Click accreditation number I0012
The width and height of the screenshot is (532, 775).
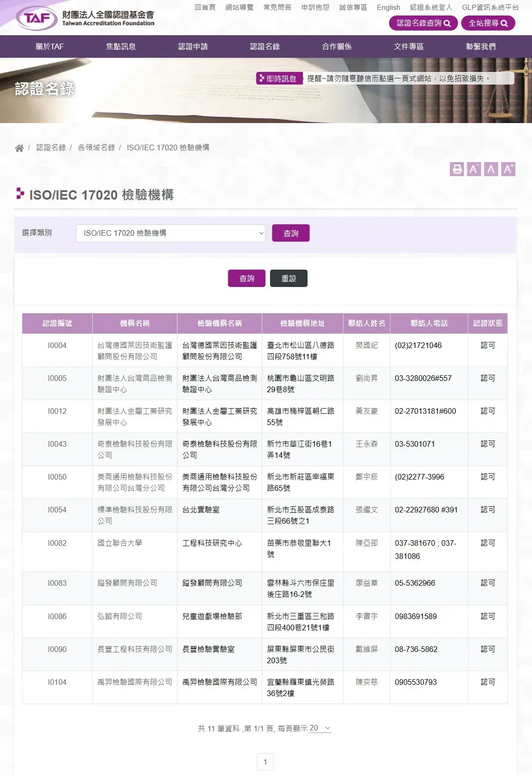click(x=57, y=411)
